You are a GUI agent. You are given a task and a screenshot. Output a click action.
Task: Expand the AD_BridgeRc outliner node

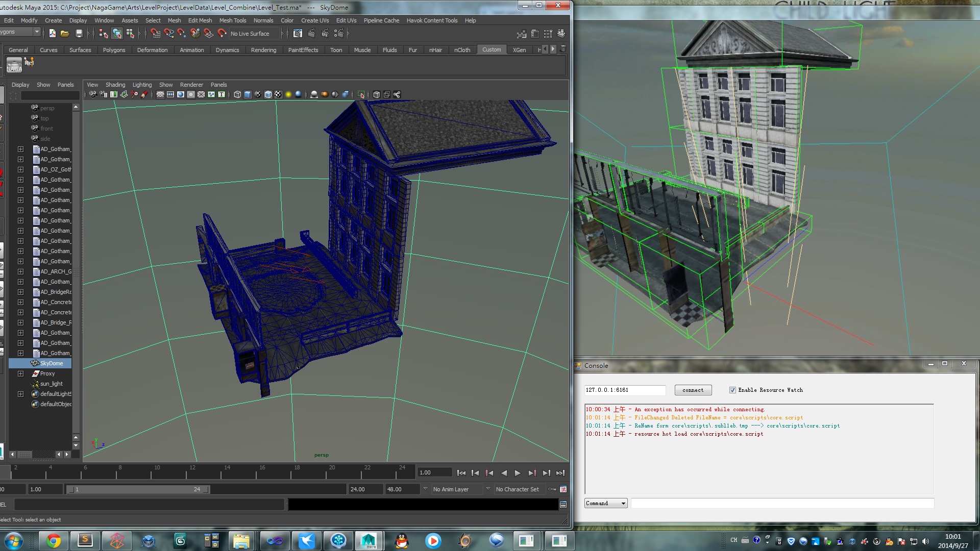(x=20, y=292)
